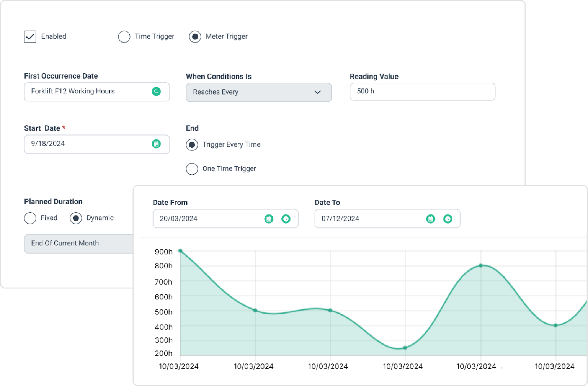Choose One Time Trigger option
588x386 pixels.
[x=192, y=168]
